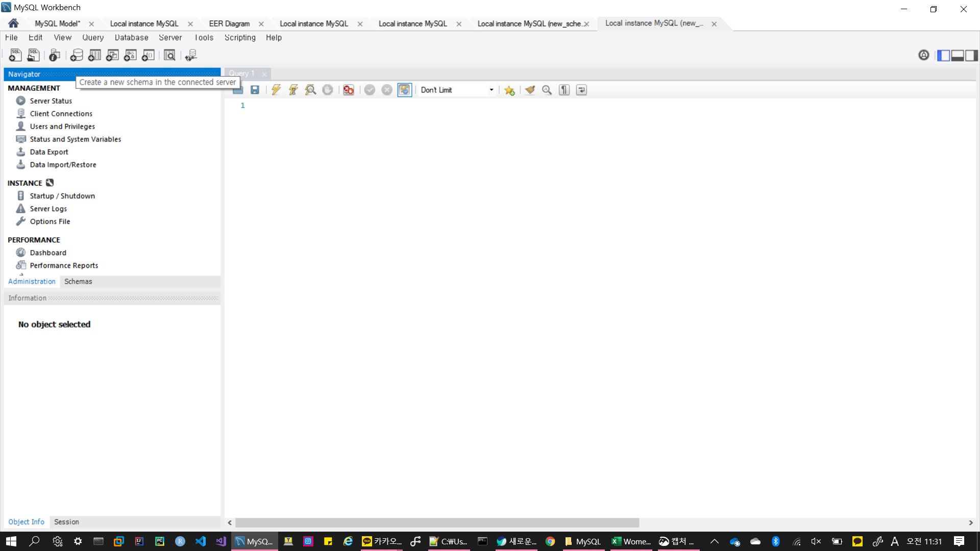
Task: Click the search table data icon
Action: (169, 55)
